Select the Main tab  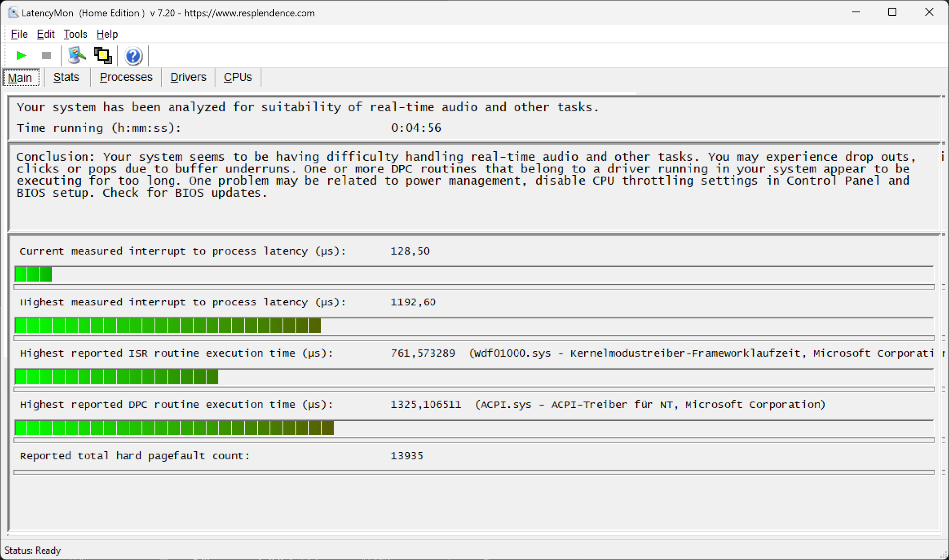coord(20,78)
